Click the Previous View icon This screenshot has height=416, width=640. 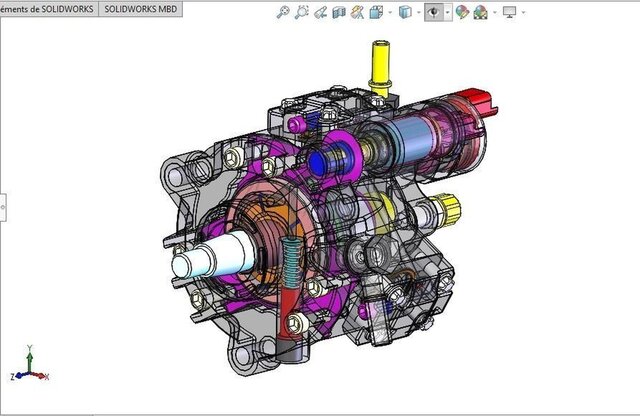pyautogui.click(x=320, y=12)
